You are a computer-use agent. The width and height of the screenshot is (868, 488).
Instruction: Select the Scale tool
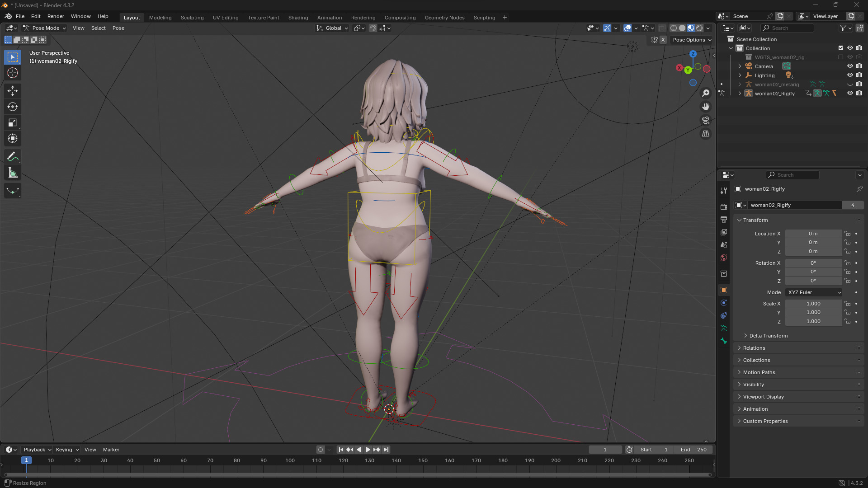(12, 123)
